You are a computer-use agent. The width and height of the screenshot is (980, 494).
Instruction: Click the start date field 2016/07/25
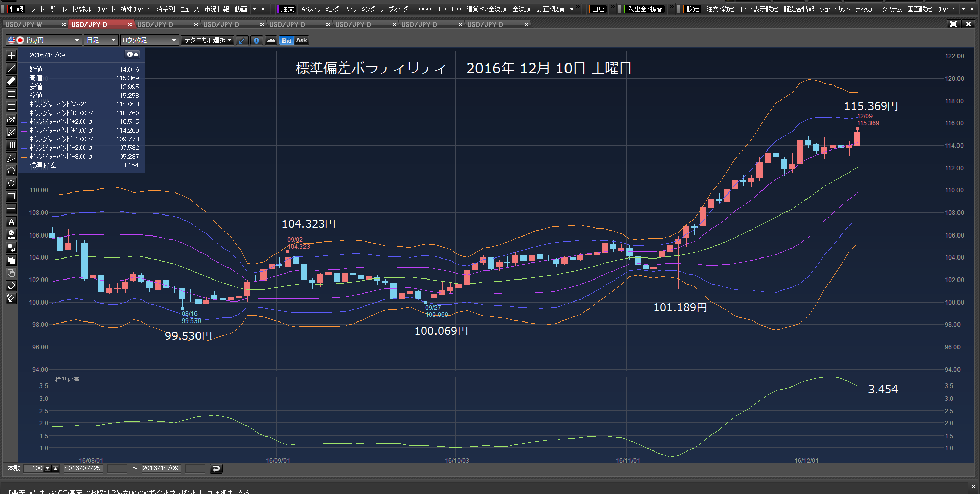click(82, 468)
